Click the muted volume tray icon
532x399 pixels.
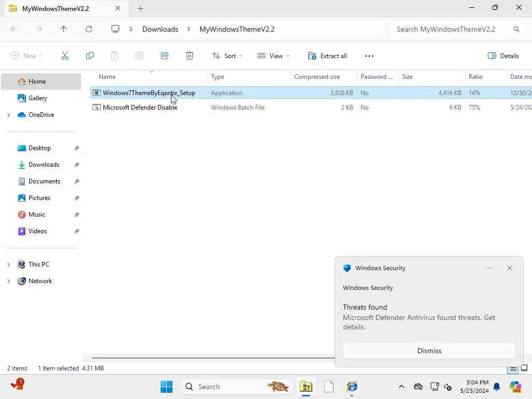pyautogui.click(x=448, y=387)
